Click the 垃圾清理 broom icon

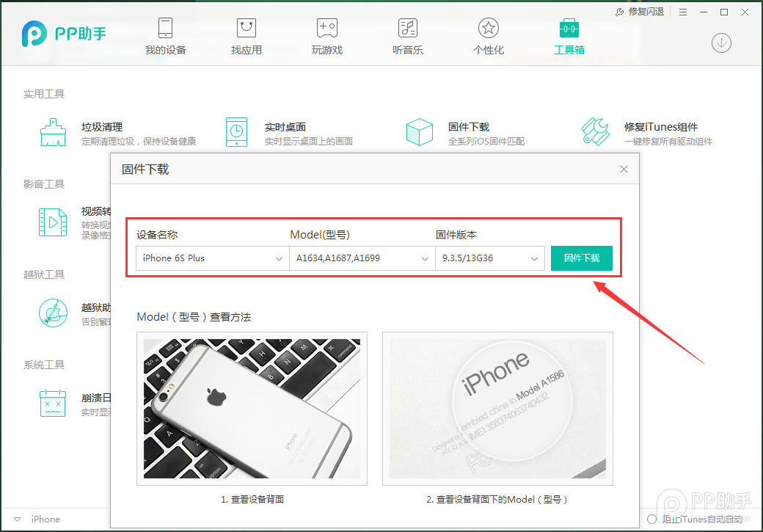click(x=53, y=132)
